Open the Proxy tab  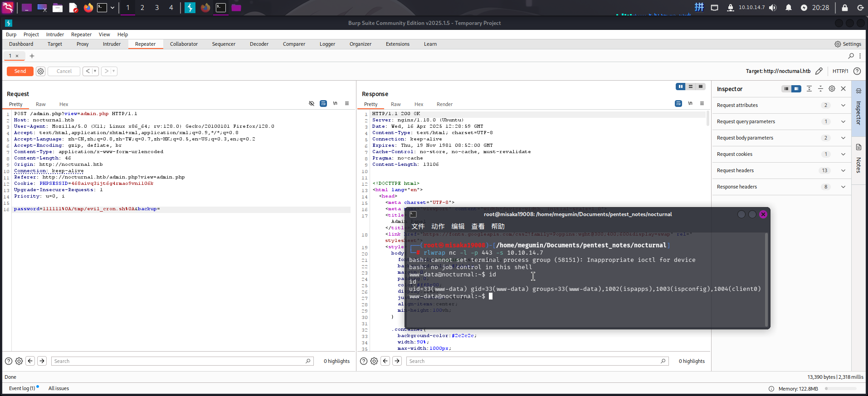[x=83, y=44]
